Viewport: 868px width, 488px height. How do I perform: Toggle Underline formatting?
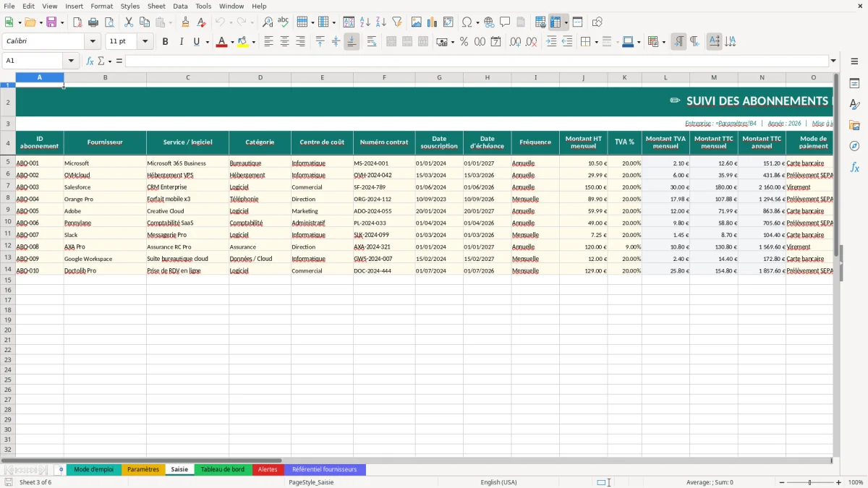click(197, 42)
